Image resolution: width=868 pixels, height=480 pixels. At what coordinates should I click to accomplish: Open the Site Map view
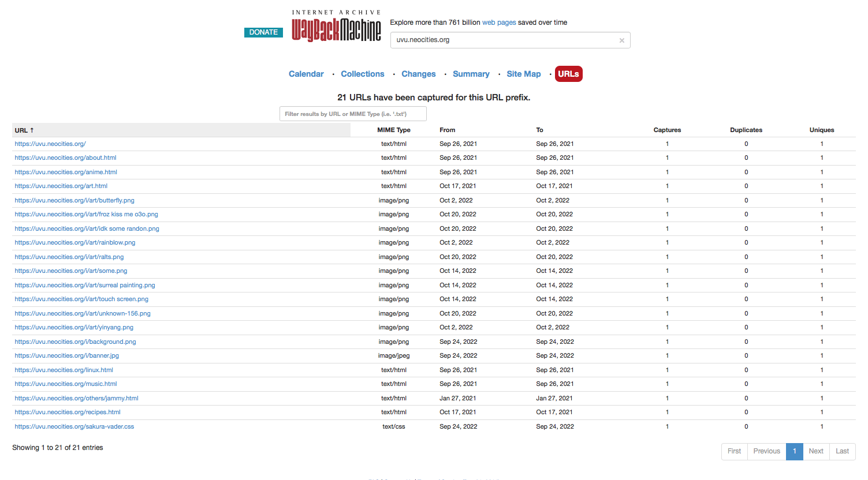click(523, 74)
